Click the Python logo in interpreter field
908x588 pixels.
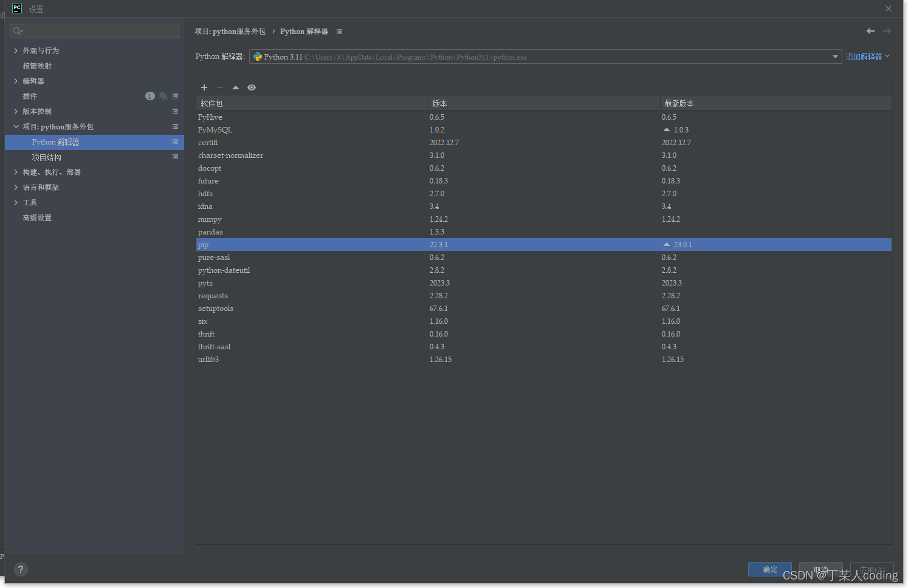click(x=258, y=56)
